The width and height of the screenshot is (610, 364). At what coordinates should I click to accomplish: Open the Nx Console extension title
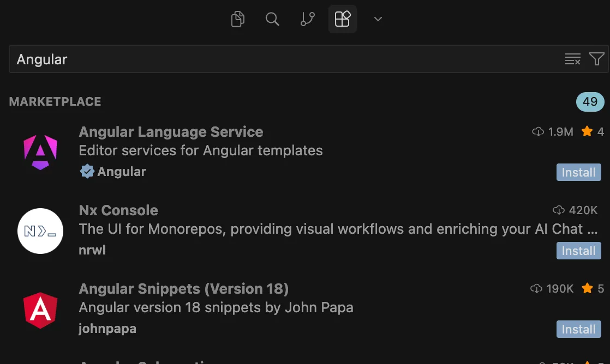point(118,210)
